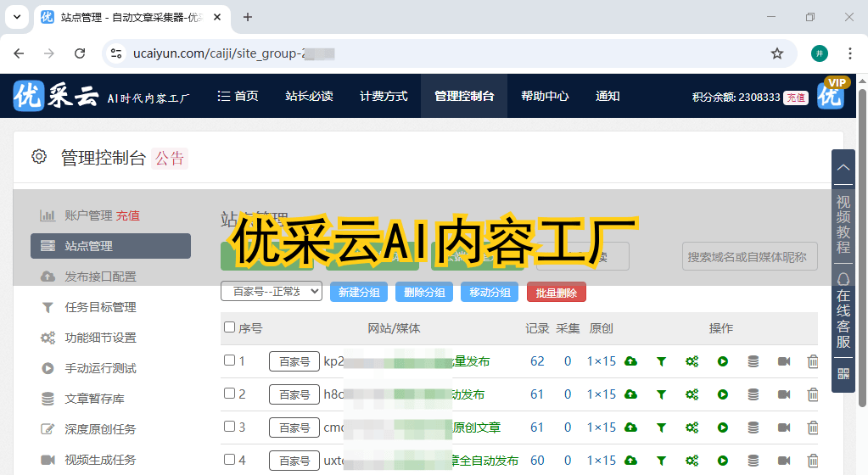Click the play run icon in row 1
868x475 pixels.
coord(722,361)
